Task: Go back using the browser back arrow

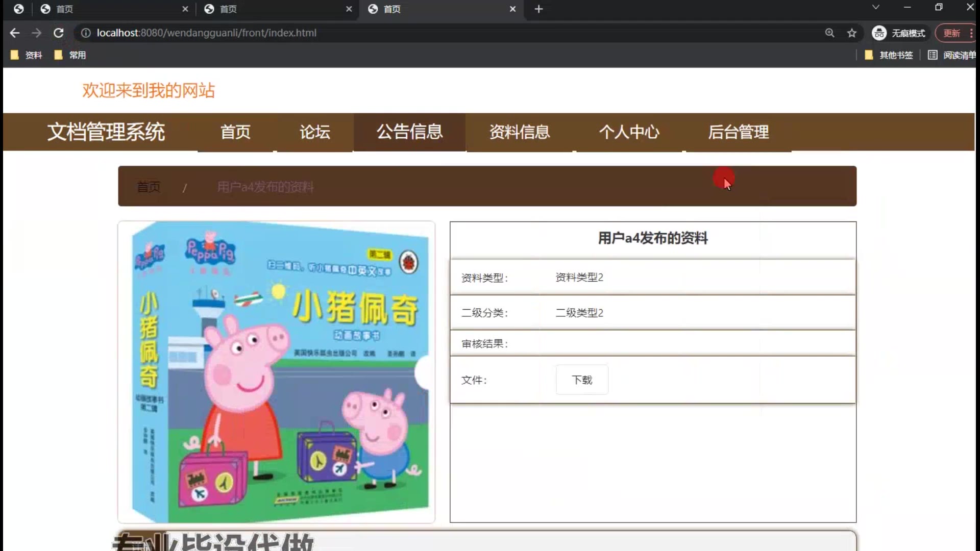Action: pyautogui.click(x=14, y=33)
